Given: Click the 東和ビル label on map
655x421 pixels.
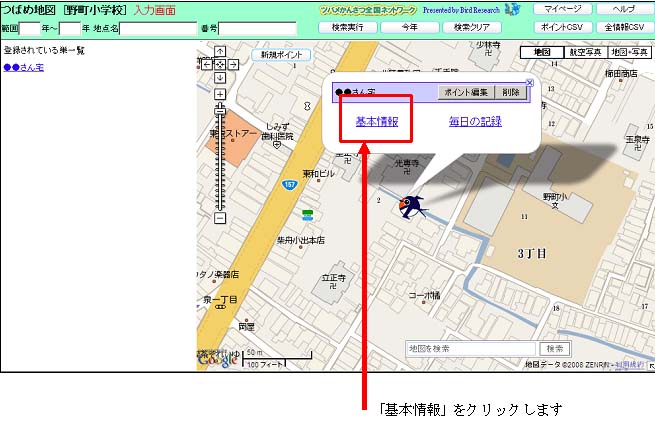Looking at the screenshot, I should [319, 173].
